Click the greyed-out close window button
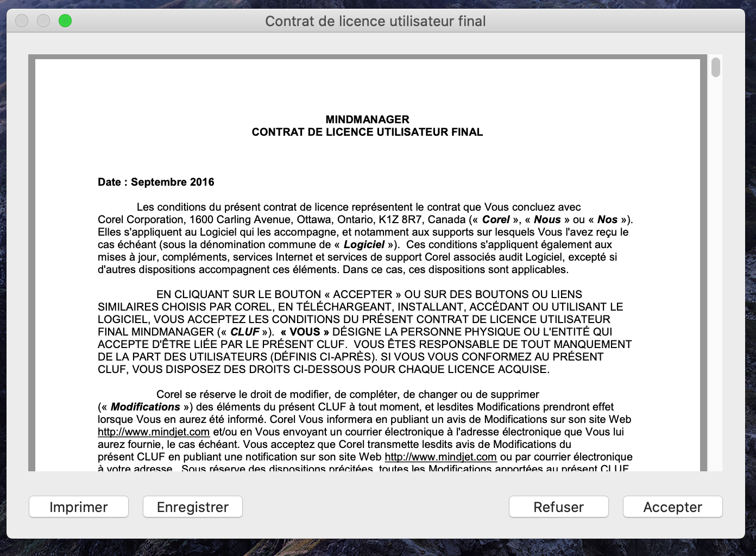The height and width of the screenshot is (556, 756). (22, 21)
